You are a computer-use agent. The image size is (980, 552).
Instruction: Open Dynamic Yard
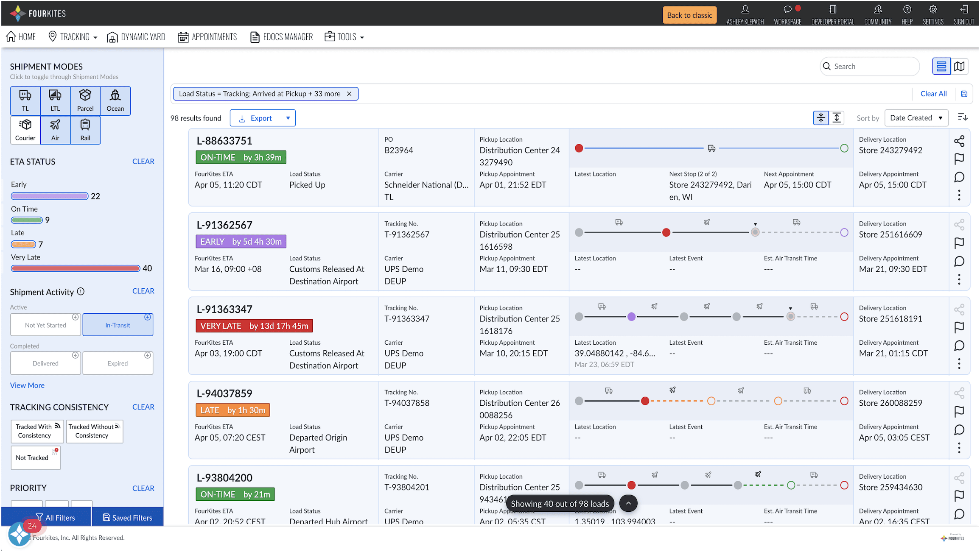click(x=136, y=37)
